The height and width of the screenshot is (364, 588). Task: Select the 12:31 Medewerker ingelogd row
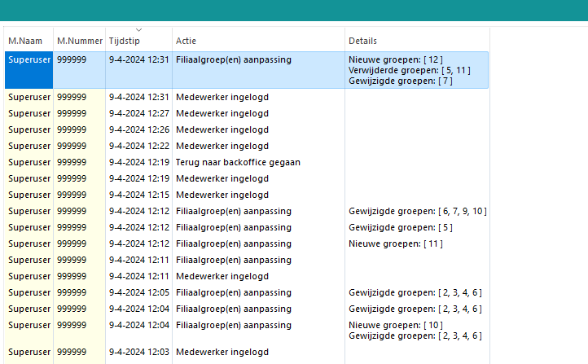coord(247,97)
